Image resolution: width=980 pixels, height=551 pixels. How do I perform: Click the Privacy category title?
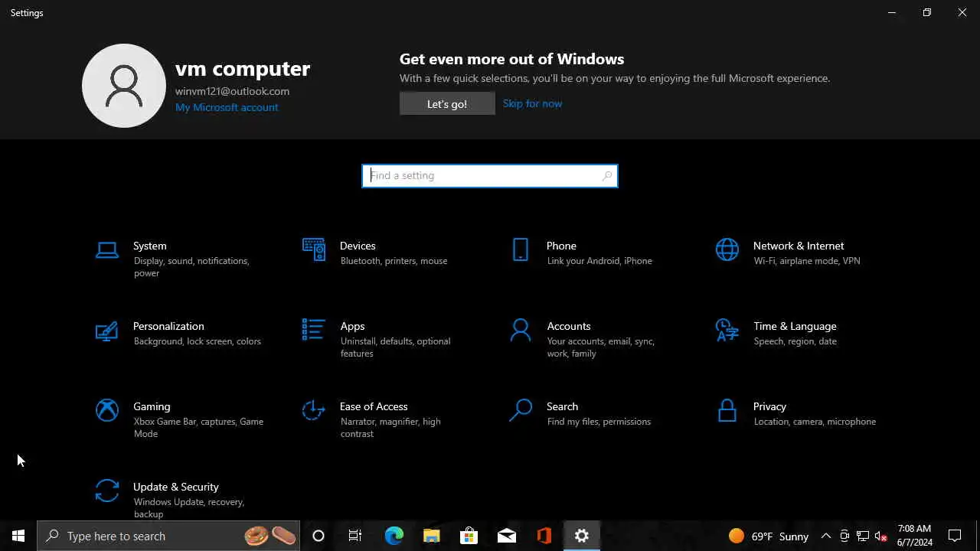[769, 406]
